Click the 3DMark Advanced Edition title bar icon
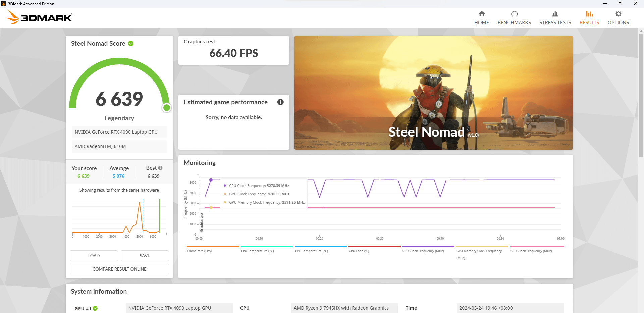The image size is (644, 313). tap(3, 4)
